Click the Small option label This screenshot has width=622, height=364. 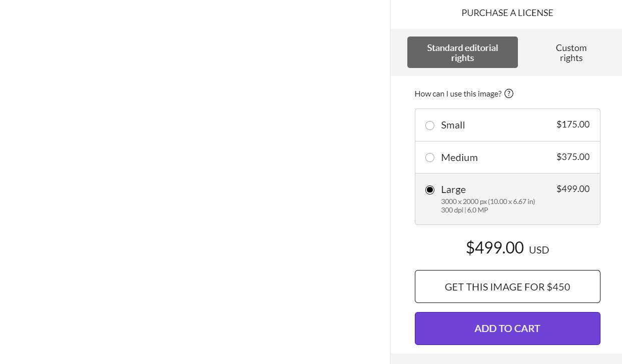pos(453,125)
